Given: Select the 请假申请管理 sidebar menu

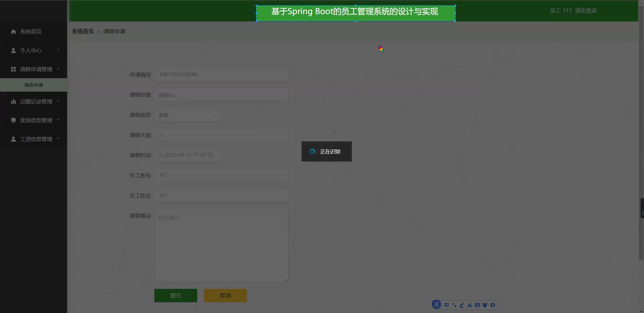Looking at the screenshot, I should 34,69.
